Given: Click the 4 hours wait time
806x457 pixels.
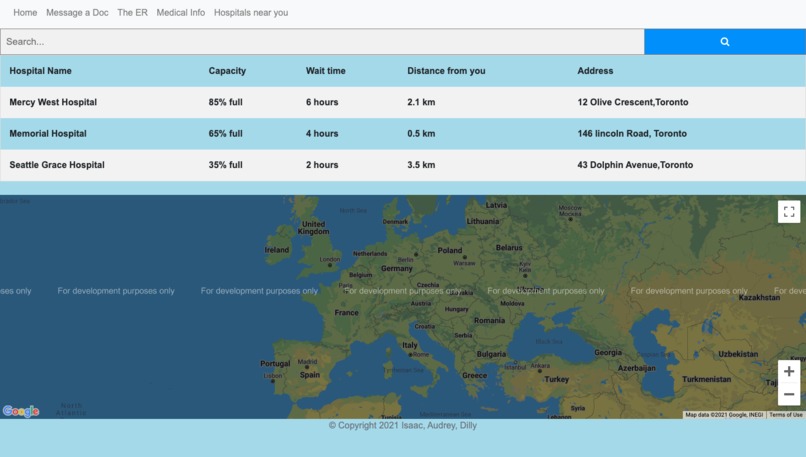Looking at the screenshot, I should click(x=322, y=134).
